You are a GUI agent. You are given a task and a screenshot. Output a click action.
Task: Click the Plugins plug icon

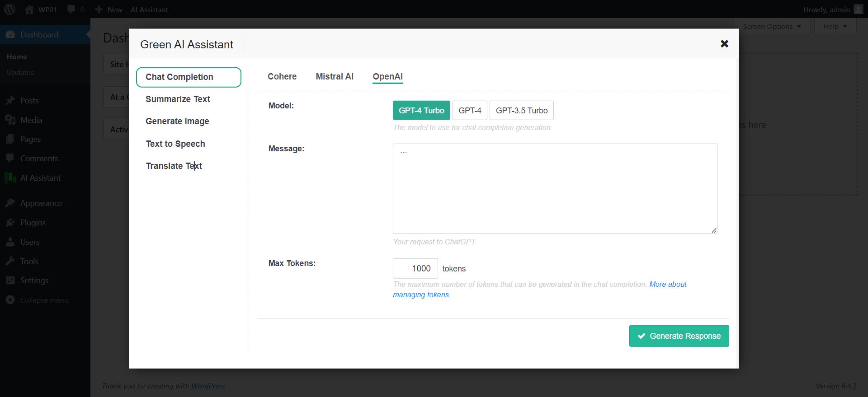click(10, 223)
